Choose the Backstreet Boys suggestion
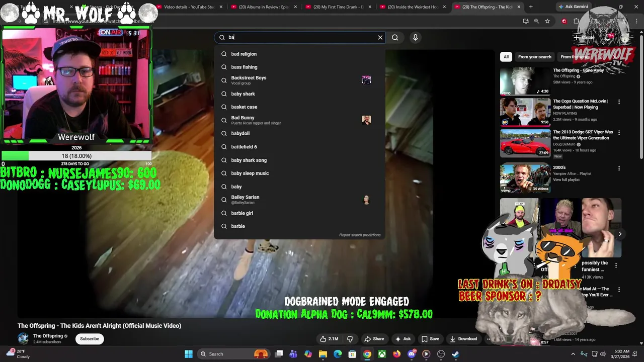The height and width of the screenshot is (362, 644). (299, 80)
